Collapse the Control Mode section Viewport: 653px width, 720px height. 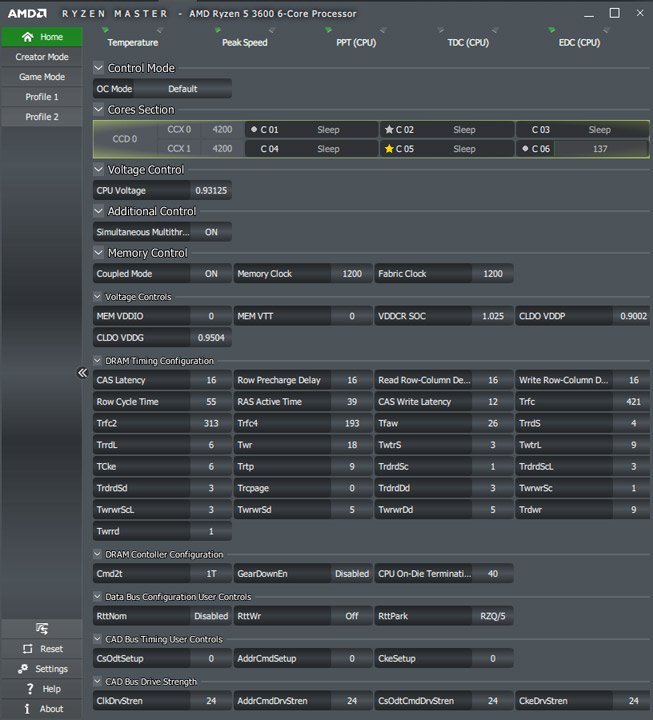coord(98,68)
